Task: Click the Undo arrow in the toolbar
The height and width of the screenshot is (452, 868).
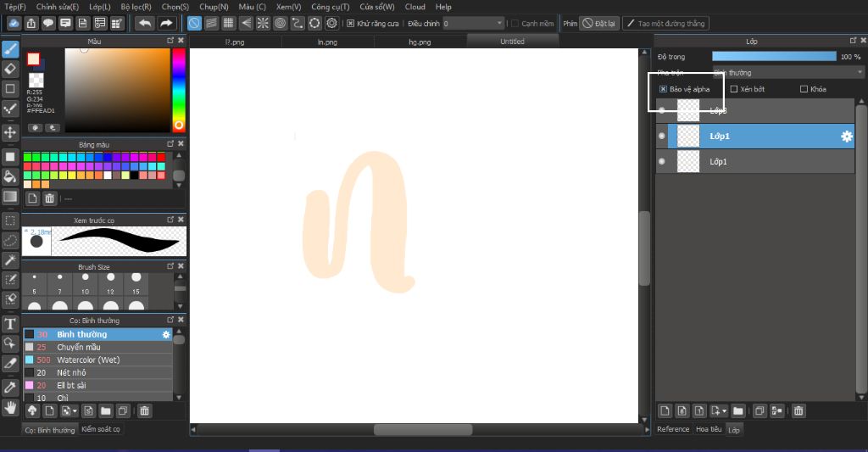Action: coord(145,23)
